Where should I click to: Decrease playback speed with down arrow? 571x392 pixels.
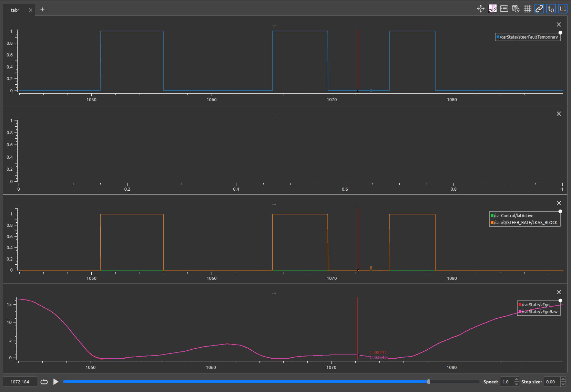516,384
